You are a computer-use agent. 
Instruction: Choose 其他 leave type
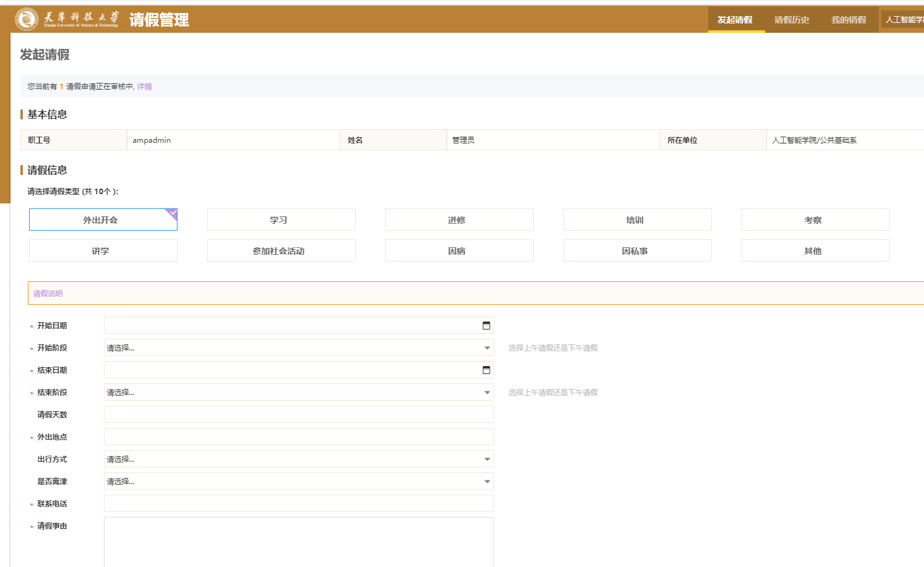coord(815,251)
